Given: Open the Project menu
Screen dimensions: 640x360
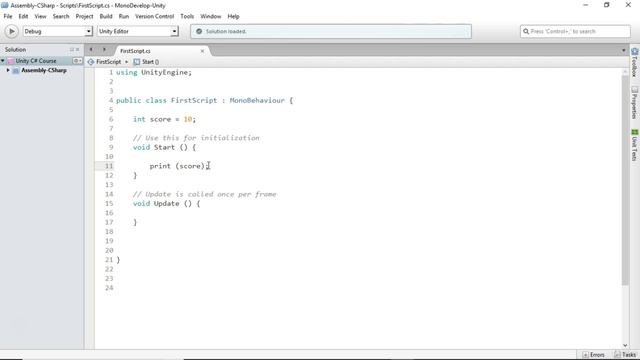Looking at the screenshot, I should pos(84,16).
